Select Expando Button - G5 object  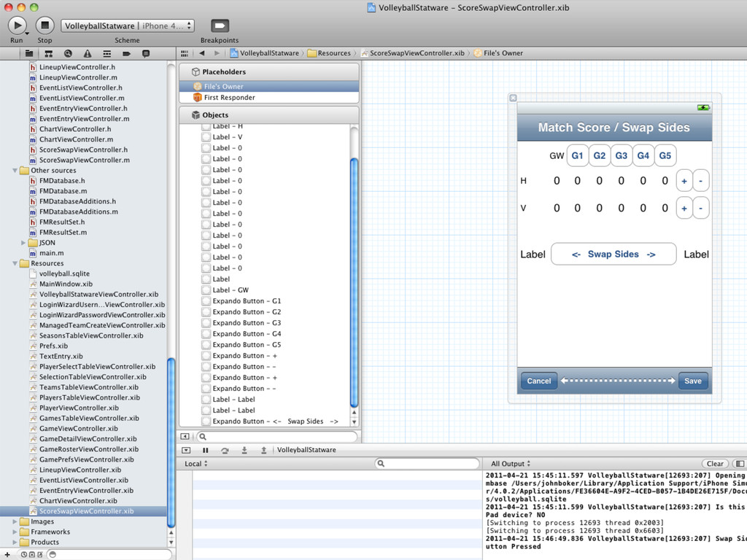(247, 345)
